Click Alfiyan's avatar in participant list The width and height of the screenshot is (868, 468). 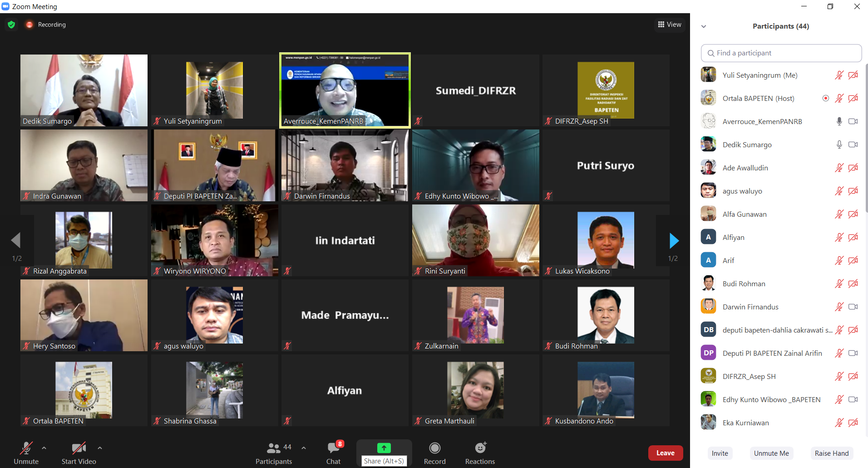pos(708,237)
